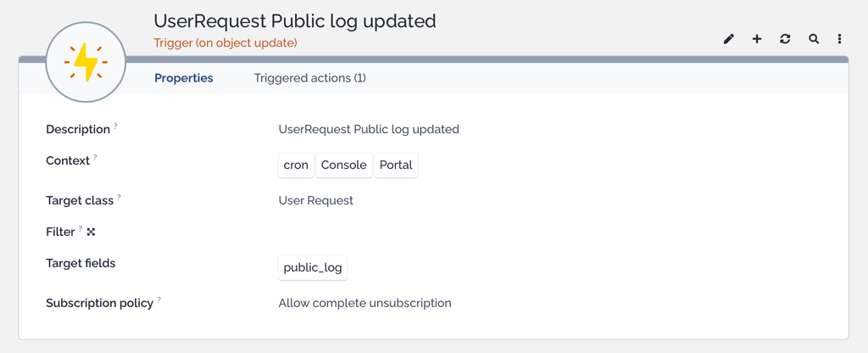Click the Console context tag
The height and width of the screenshot is (353, 868).
click(x=344, y=165)
